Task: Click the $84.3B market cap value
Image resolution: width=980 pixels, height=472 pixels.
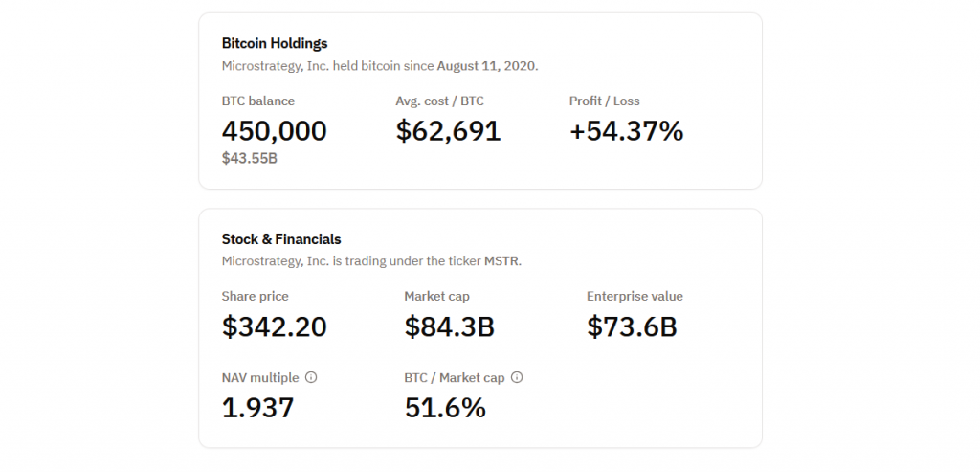Action: (x=449, y=327)
